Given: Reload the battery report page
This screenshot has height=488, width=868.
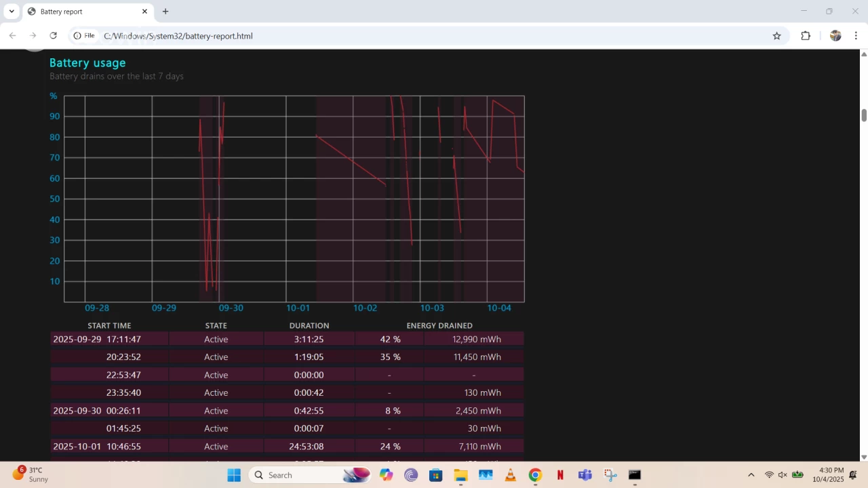Looking at the screenshot, I should click(x=53, y=36).
